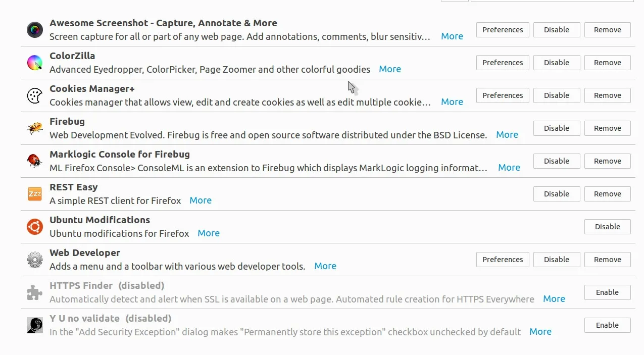Expand More details for REST Easy
Viewport: 644px width, 355px height.
[x=201, y=200]
